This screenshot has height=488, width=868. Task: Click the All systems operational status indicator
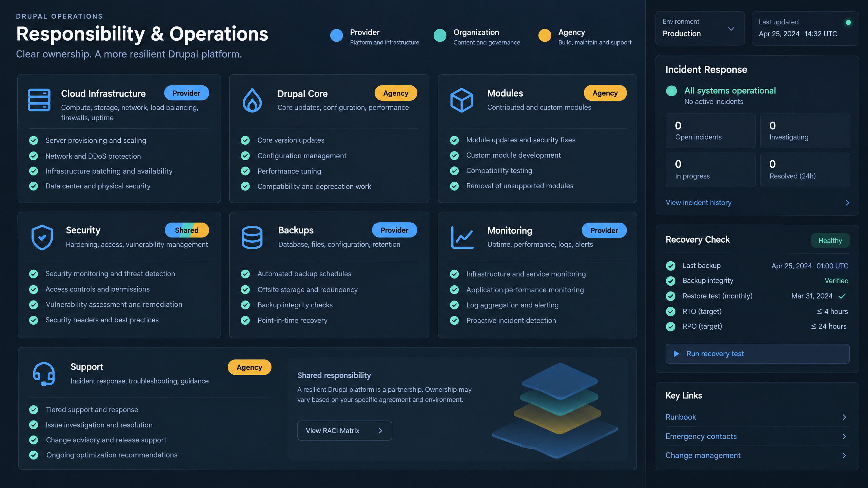671,91
